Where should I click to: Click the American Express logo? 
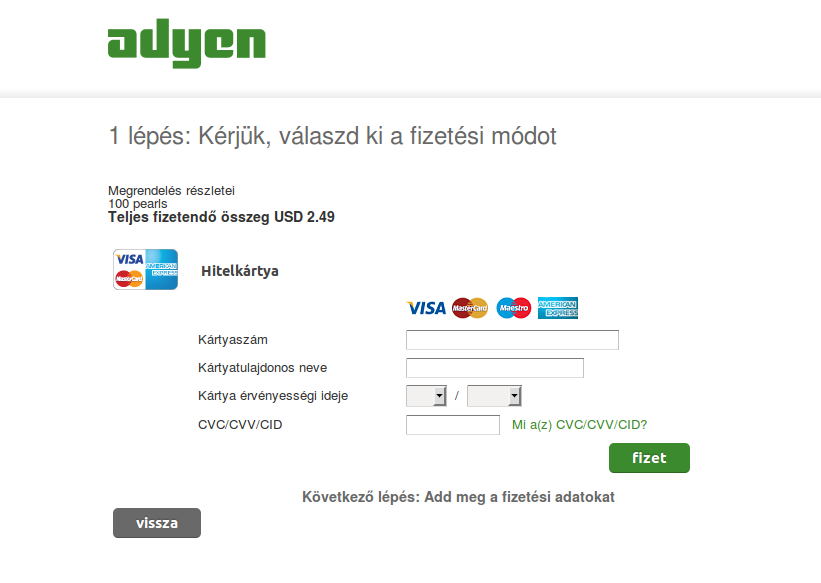(558, 308)
